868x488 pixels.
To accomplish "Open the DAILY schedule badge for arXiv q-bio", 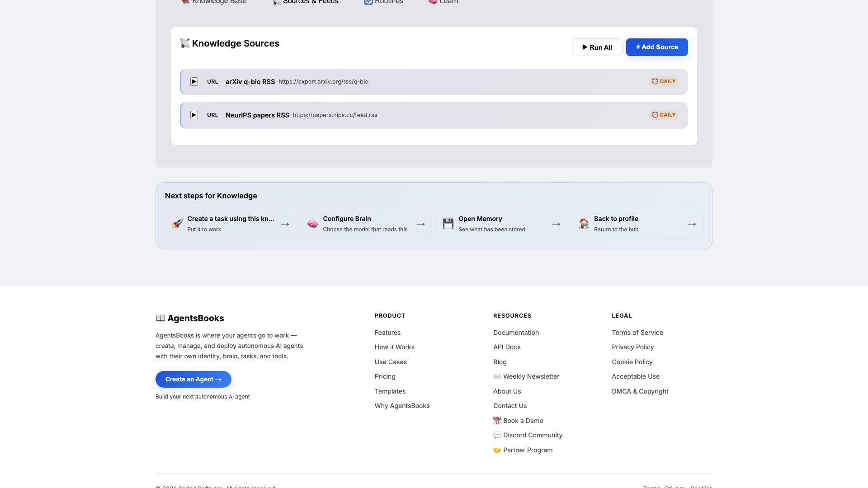I will 664,82.
